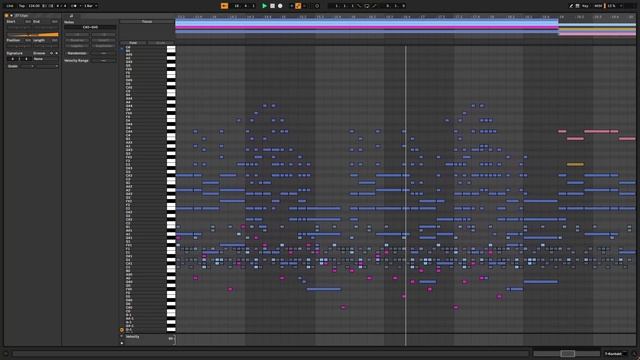The image size is (640, 360).
Task: Toggle the orange lane selector circle
Action: [x=122, y=330]
